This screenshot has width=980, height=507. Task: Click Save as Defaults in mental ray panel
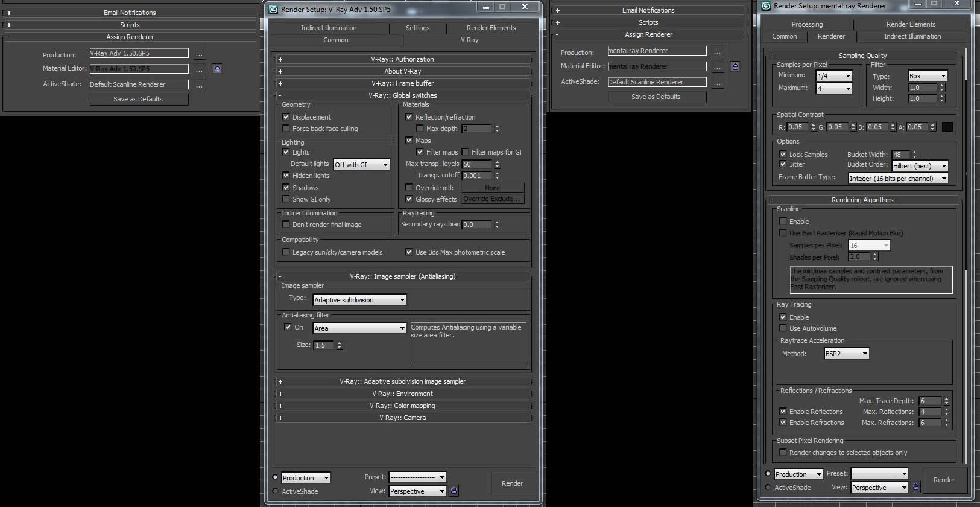click(x=657, y=97)
